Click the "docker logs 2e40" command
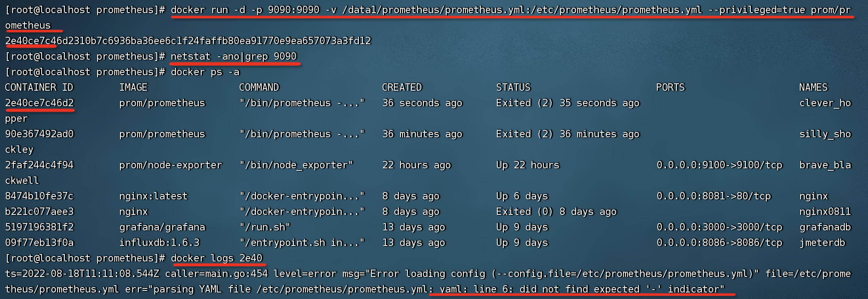 (x=216, y=258)
